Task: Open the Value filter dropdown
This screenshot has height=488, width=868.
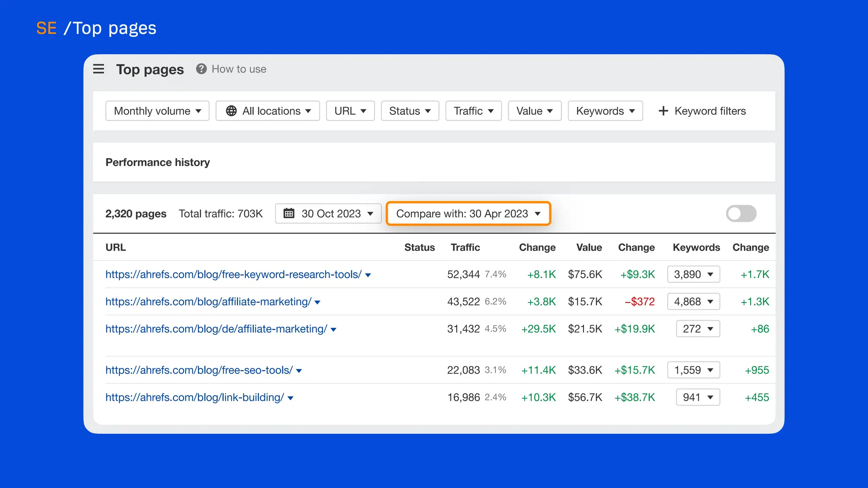Action: pos(534,111)
